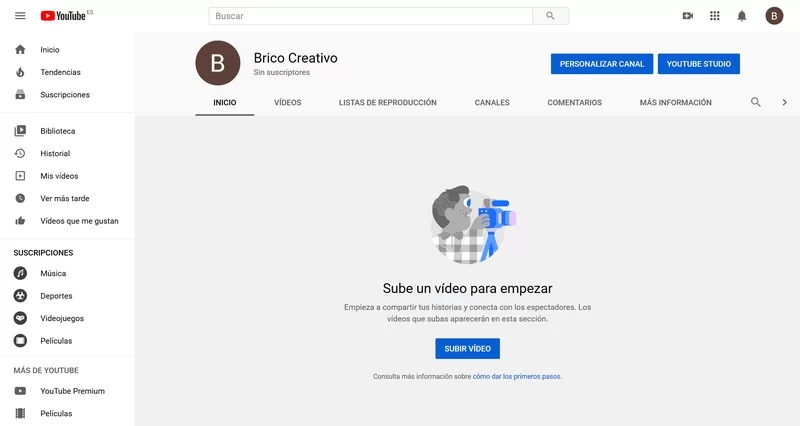Open Historial from the sidebar

(67, 153)
